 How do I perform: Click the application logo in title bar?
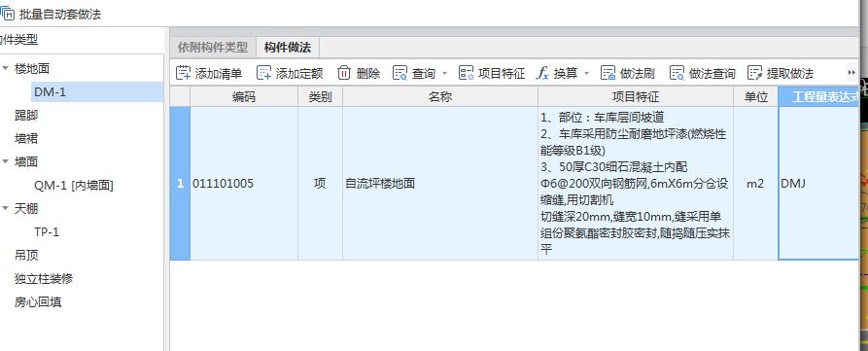click(x=7, y=13)
